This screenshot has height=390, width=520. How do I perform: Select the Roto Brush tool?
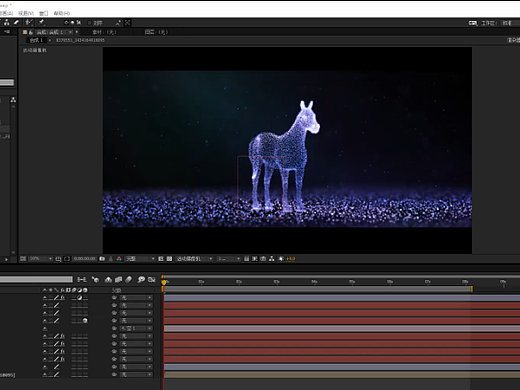click(x=29, y=23)
